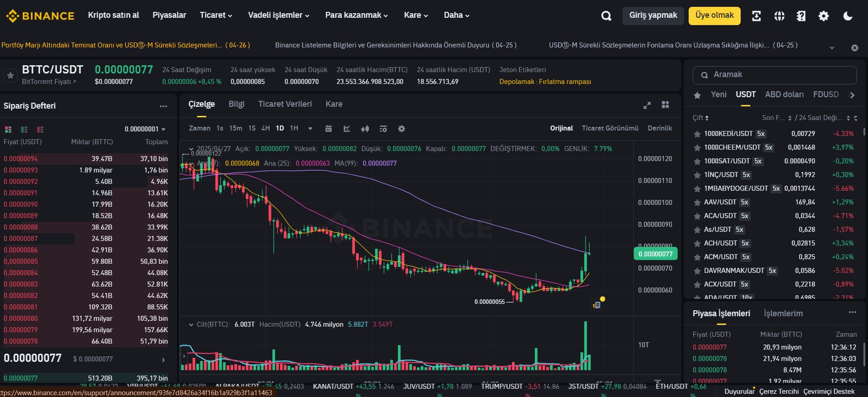868x397 pixels.
Task: Click the download app QR icon in header
Action: pyautogui.click(x=756, y=16)
